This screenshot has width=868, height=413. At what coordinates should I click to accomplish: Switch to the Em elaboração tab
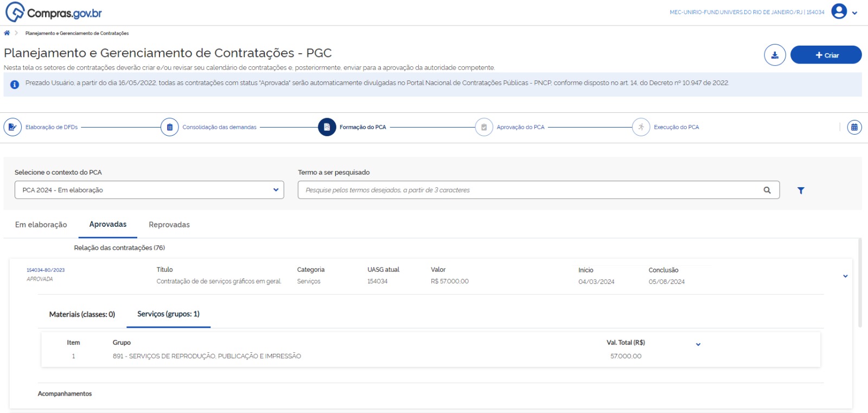[x=41, y=225]
